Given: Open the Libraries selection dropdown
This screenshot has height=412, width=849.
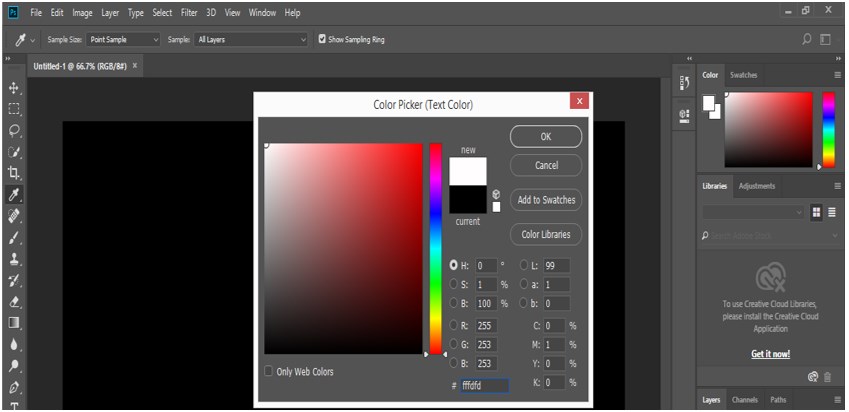Looking at the screenshot, I should pos(753,212).
